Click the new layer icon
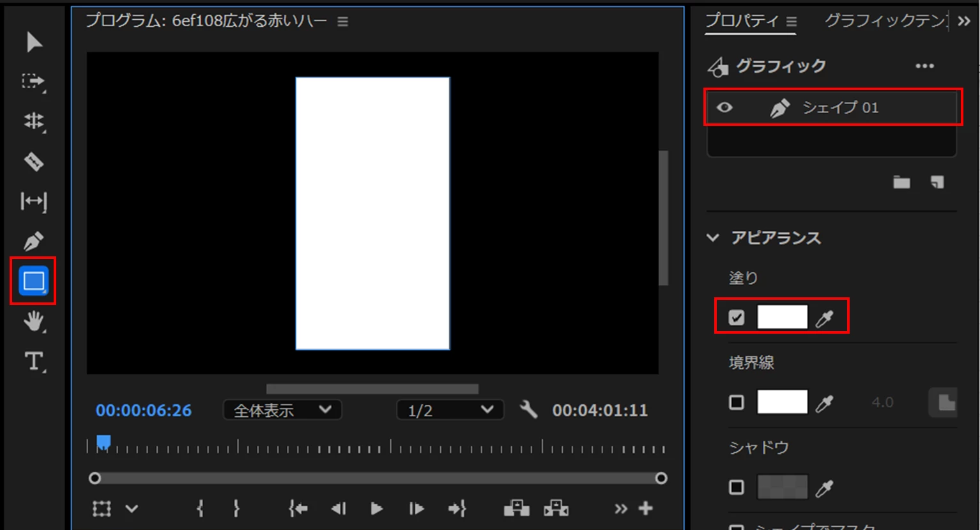This screenshot has height=530, width=980. tap(937, 182)
